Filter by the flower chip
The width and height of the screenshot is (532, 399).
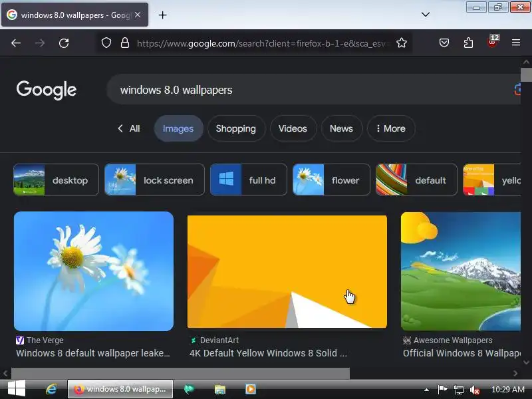(x=331, y=180)
